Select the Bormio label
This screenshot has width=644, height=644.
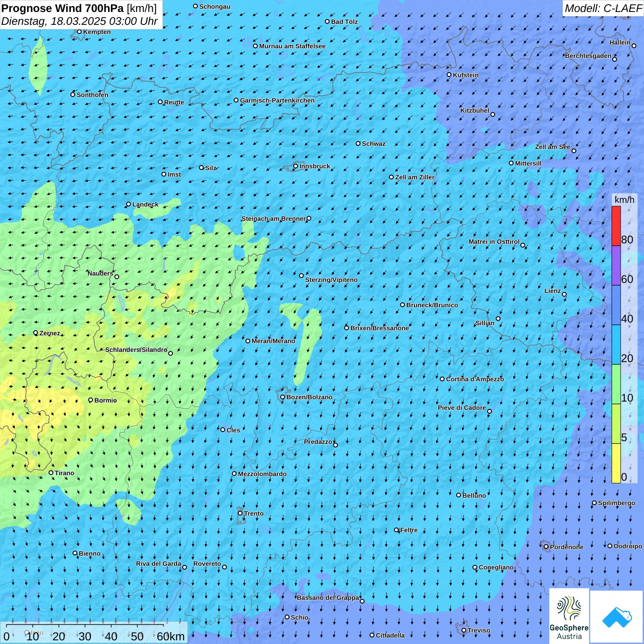click(x=105, y=400)
